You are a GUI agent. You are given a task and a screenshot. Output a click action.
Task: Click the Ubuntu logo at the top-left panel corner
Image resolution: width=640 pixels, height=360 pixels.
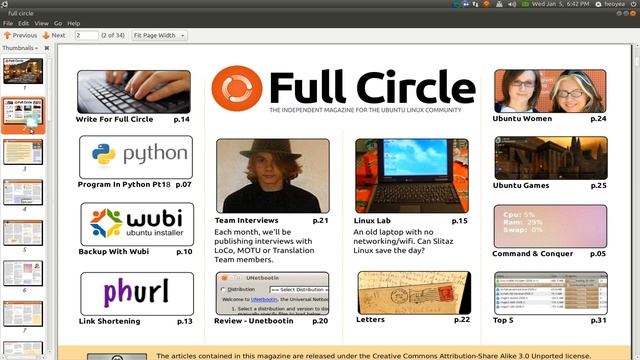pyautogui.click(x=4, y=4)
